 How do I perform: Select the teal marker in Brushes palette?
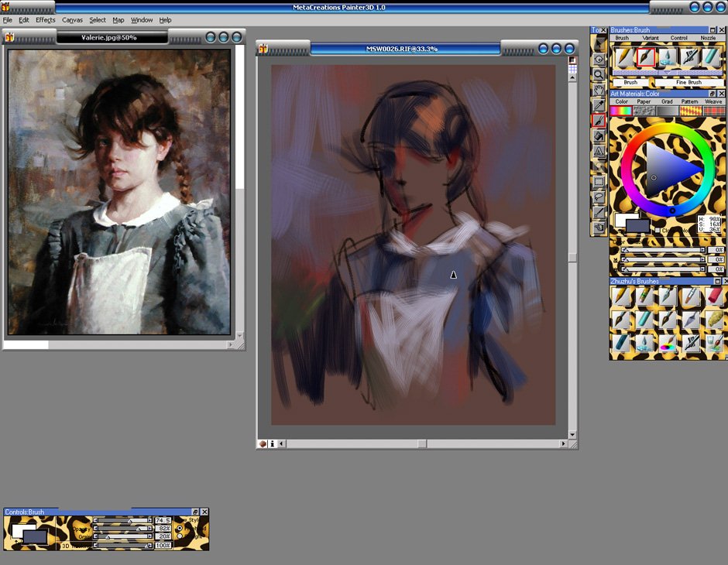tap(711, 57)
